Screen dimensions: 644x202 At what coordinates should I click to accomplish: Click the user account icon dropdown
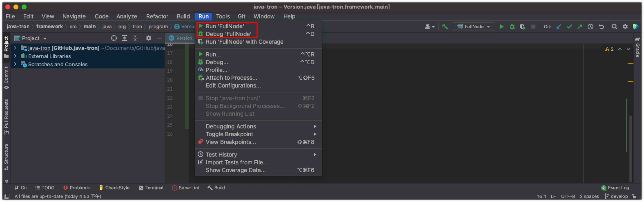coord(429,27)
